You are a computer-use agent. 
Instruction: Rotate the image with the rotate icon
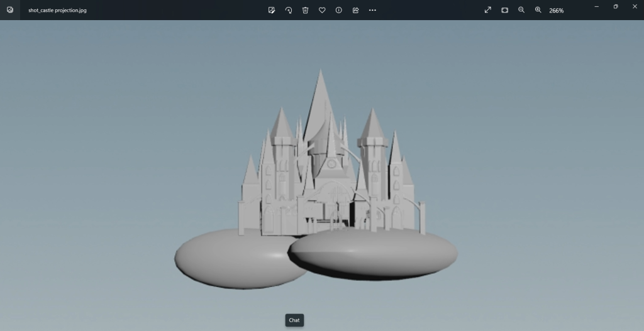(288, 10)
